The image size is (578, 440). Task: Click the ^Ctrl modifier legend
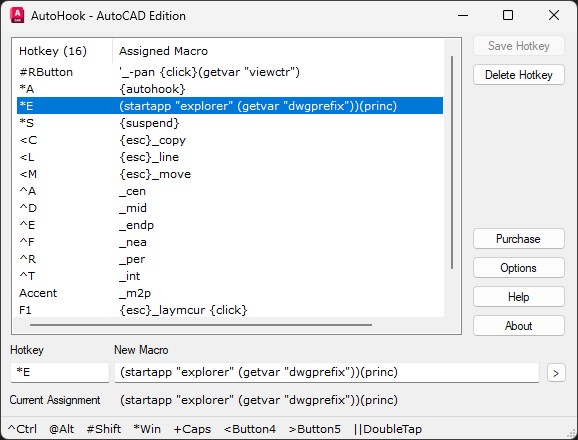click(x=22, y=429)
